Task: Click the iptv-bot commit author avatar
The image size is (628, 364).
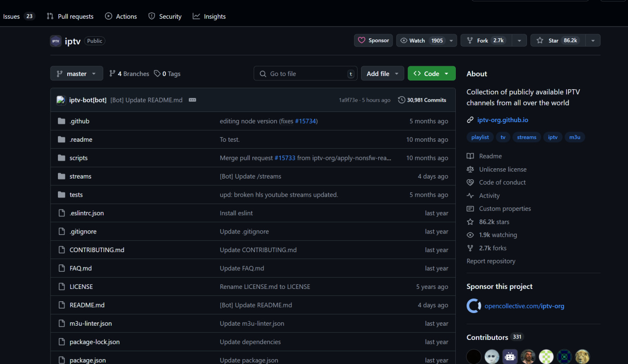Action: (x=61, y=100)
